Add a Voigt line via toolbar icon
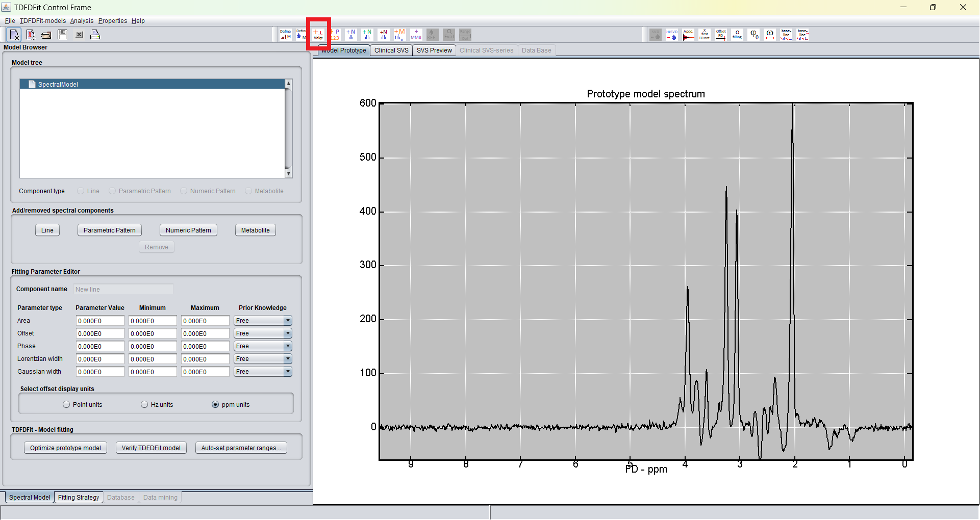Image resolution: width=980 pixels, height=520 pixels. 318,35
